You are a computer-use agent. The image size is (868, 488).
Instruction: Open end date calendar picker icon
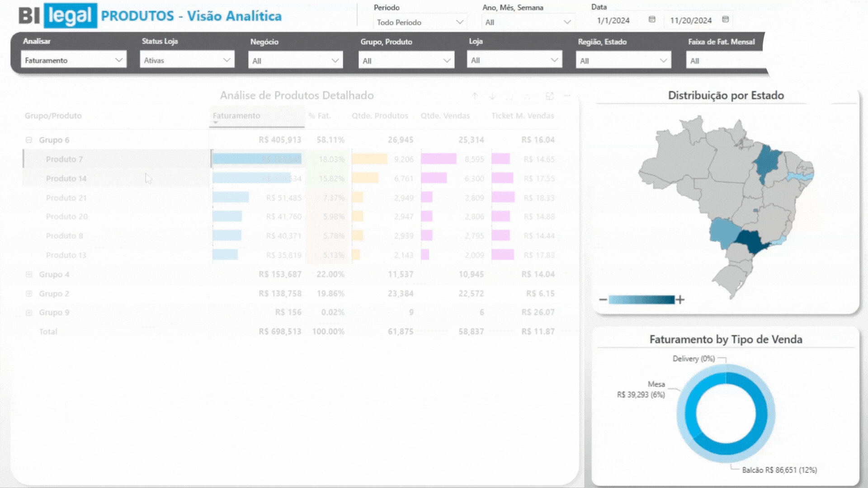[x=725, y=19]
